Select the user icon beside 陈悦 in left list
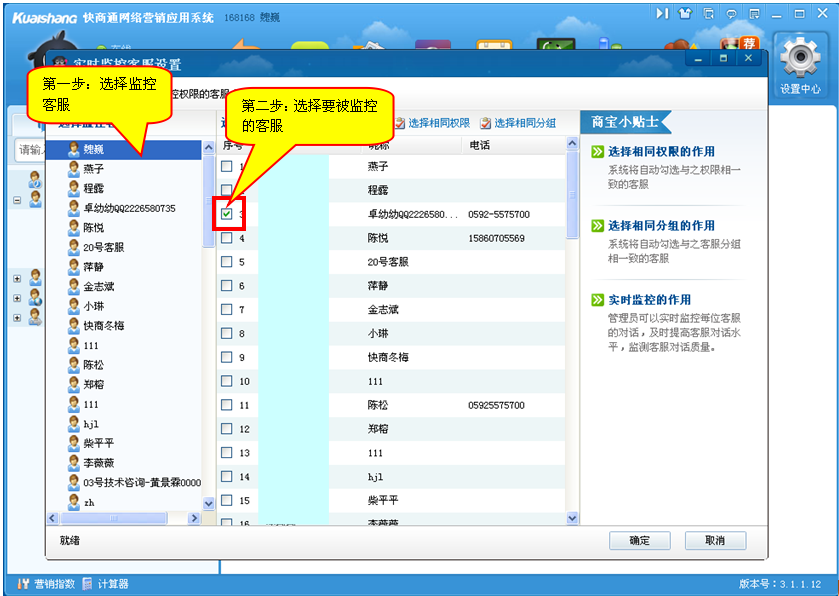Viewport: 839px width, 596px height. (x=73, y=227)
